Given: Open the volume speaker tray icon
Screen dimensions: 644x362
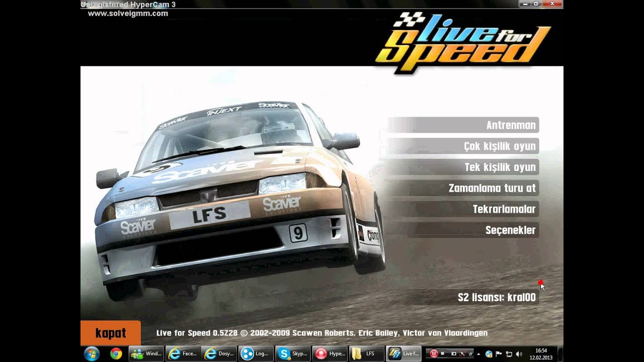Looking at the screenshot, I should pyautogui.click(x=519, y=354).
